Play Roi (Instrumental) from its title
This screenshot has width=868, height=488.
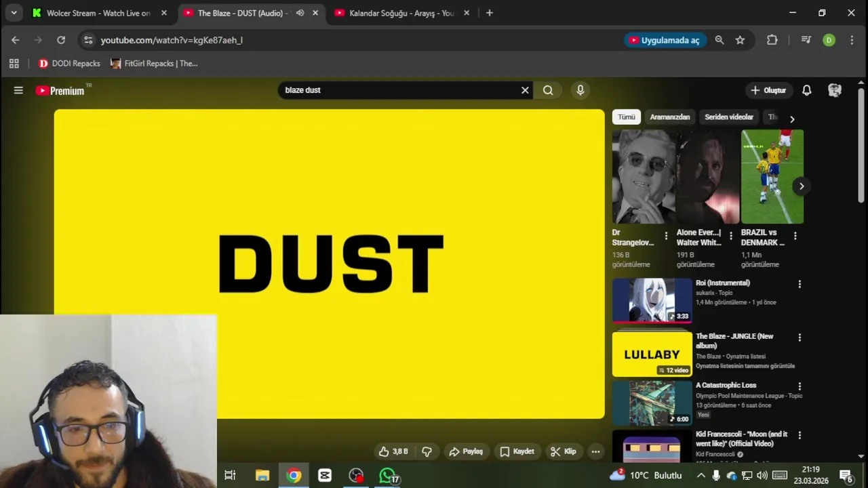click(723, 283)
